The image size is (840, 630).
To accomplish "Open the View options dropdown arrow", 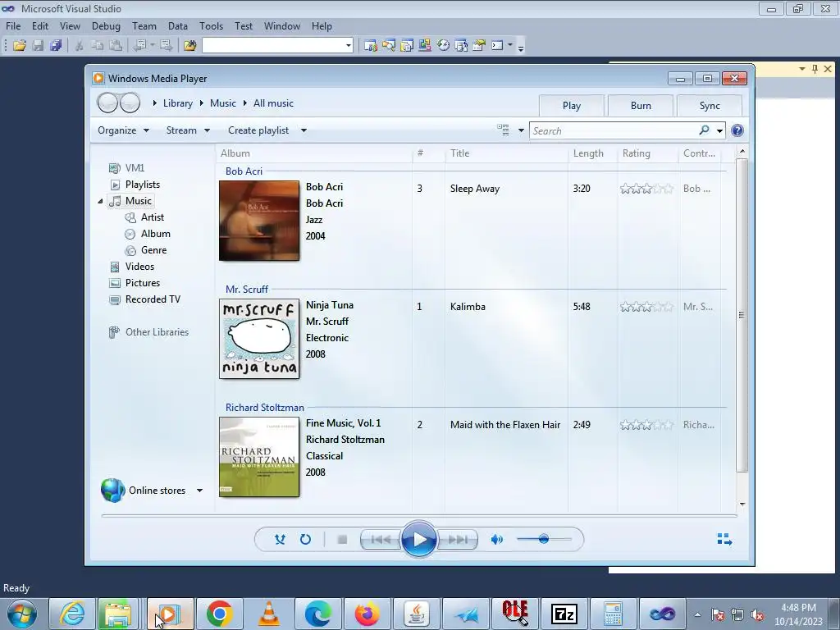I will [x=521, y=130].
